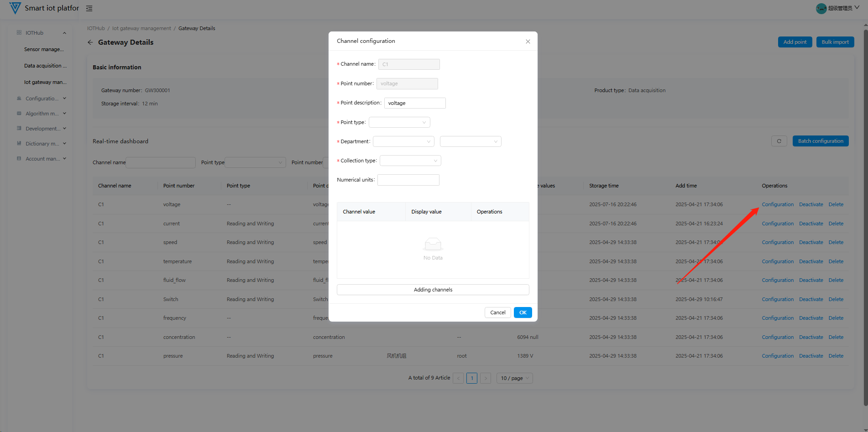Open the Point type dropdown in dialog
Screen dimensions: 868x432
click(399, 122)
